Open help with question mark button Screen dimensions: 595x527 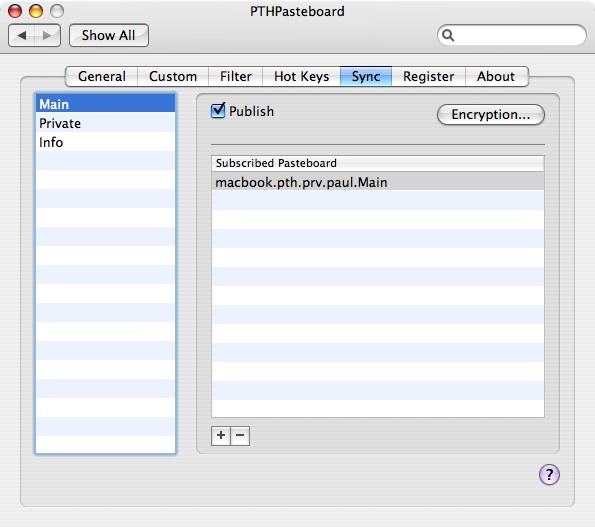[549, 474]
